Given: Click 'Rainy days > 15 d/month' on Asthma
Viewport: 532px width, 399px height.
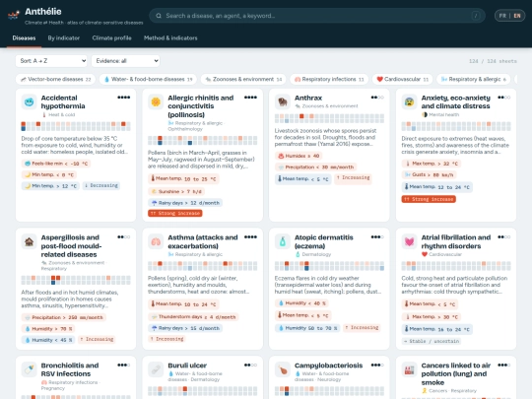Looking at the screenshot, I should coord(185,328).
